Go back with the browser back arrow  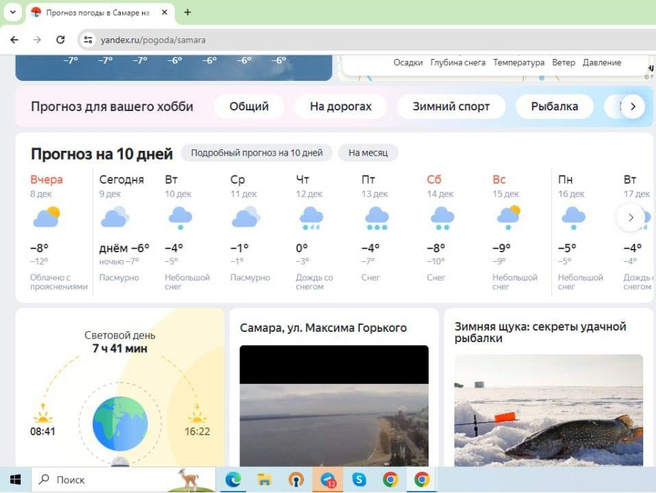pos(14,40)
